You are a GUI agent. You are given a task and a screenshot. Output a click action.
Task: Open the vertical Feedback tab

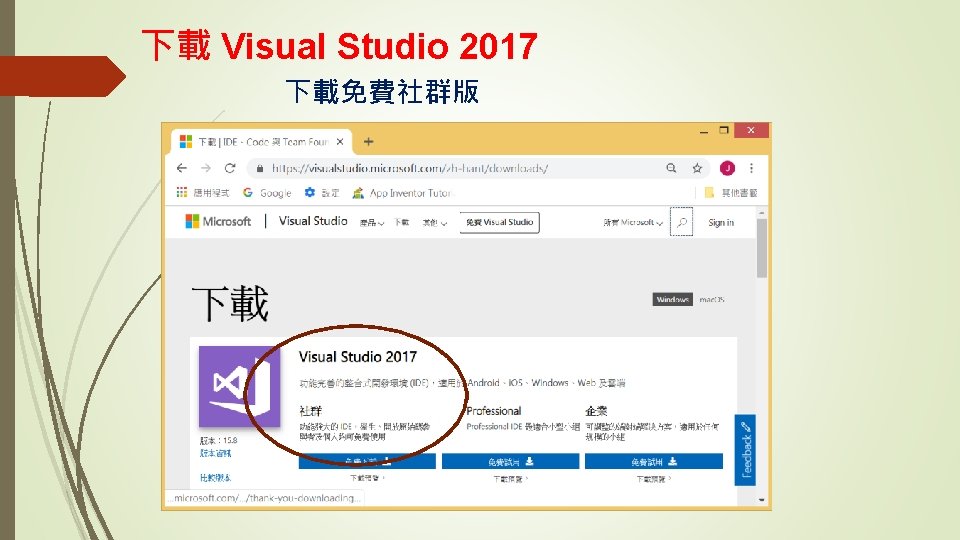tap(745, 450)
